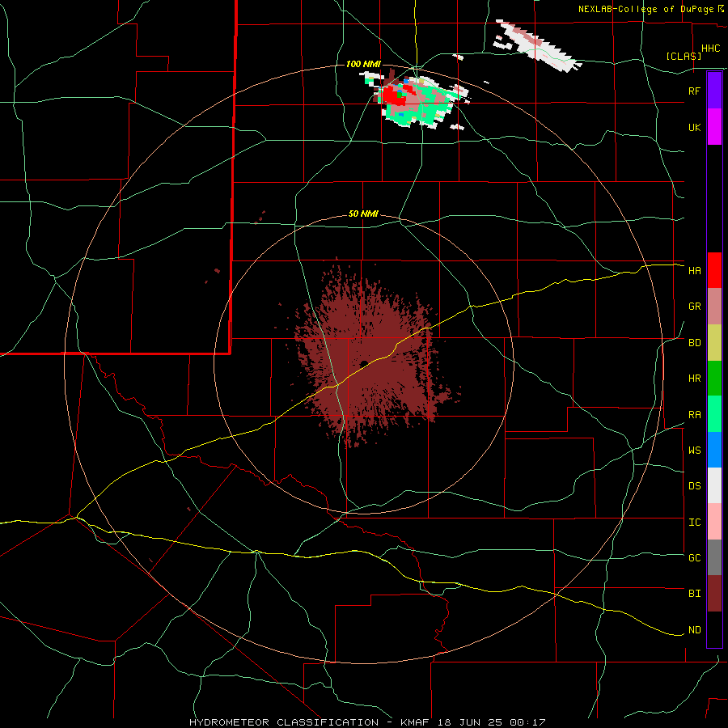The image size is (728, 728).
Task: Select the IC ice crystals pink swatch
Action: (x=714, y=522)
